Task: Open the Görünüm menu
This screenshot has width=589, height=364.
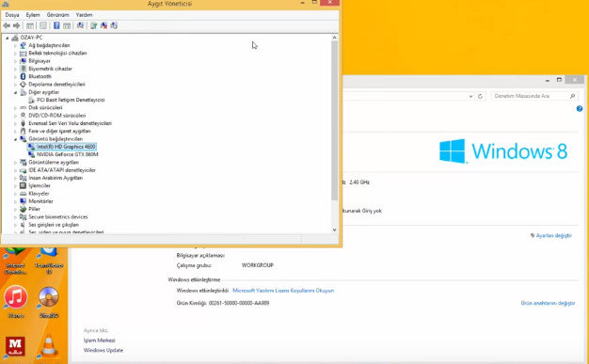Action: click(57, 15)
